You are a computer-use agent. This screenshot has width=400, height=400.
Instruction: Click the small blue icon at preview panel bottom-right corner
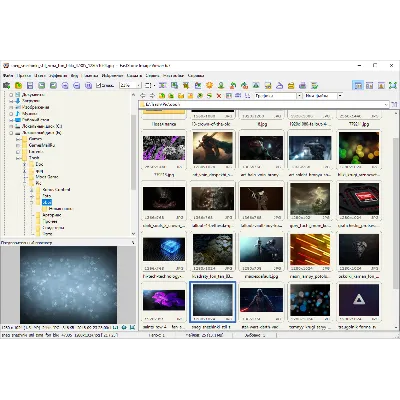tap(132, 327)
